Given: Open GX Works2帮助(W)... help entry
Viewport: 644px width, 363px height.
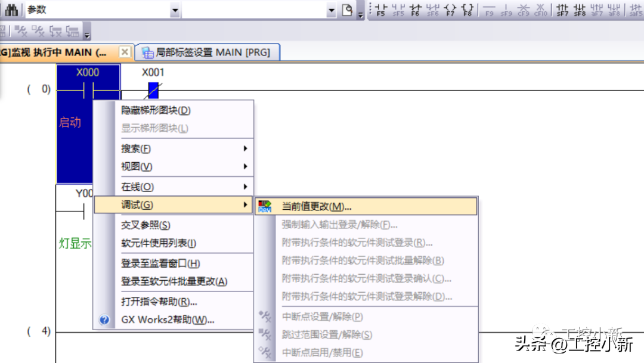Looking at the screenshot, I should coord(168,319).
